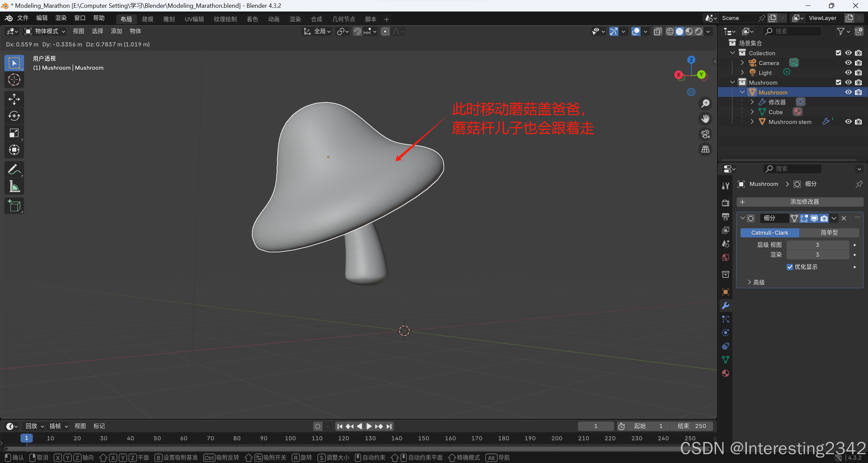Image resolution: width=868 pixels, height=463 pixels.
Task: Select the 3D Cursor tool
Action: [x=14, y=80]
